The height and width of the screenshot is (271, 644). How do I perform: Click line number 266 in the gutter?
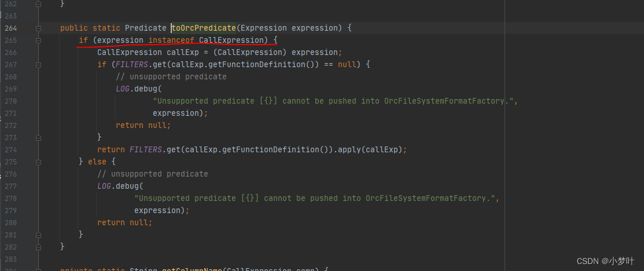[10, 53]
